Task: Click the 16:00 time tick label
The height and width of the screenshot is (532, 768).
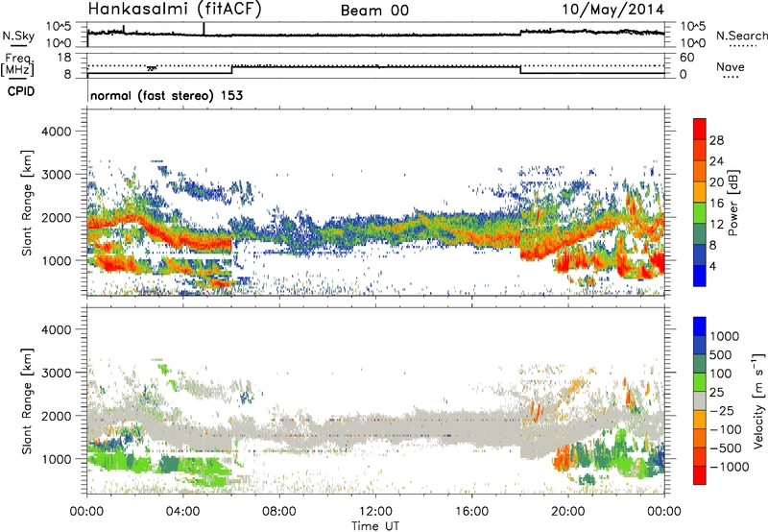Action: tap(471, 512)
